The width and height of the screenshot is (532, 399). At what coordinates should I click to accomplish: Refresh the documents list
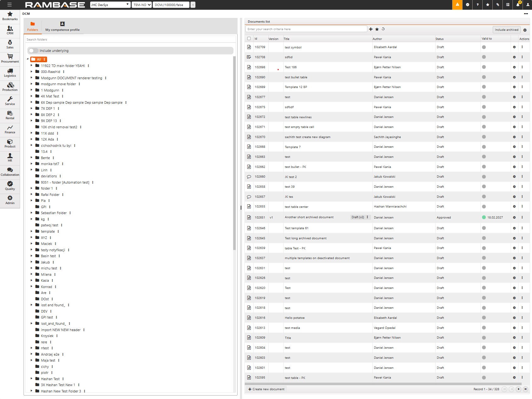(383, 29)
